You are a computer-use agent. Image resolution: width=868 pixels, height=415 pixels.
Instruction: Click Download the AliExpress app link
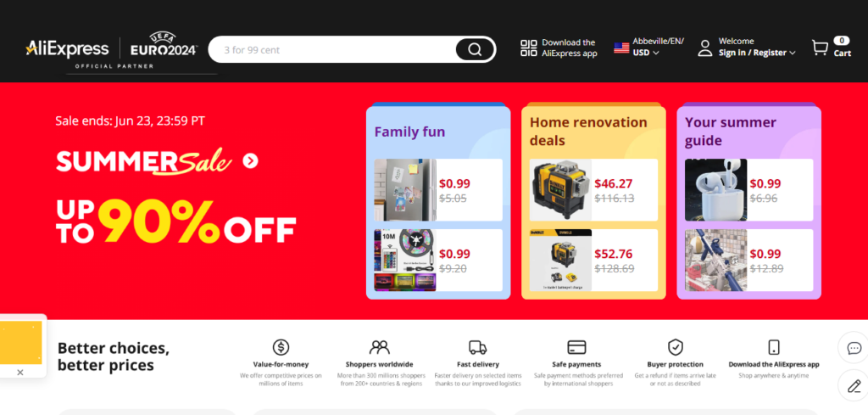(569, 48)
